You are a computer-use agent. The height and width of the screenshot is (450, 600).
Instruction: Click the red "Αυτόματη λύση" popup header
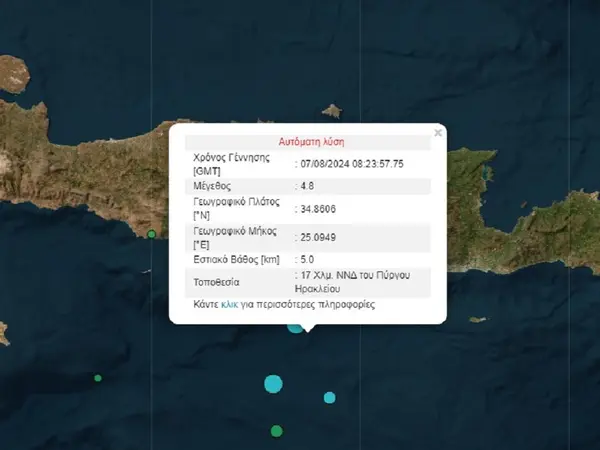[309, 142]
